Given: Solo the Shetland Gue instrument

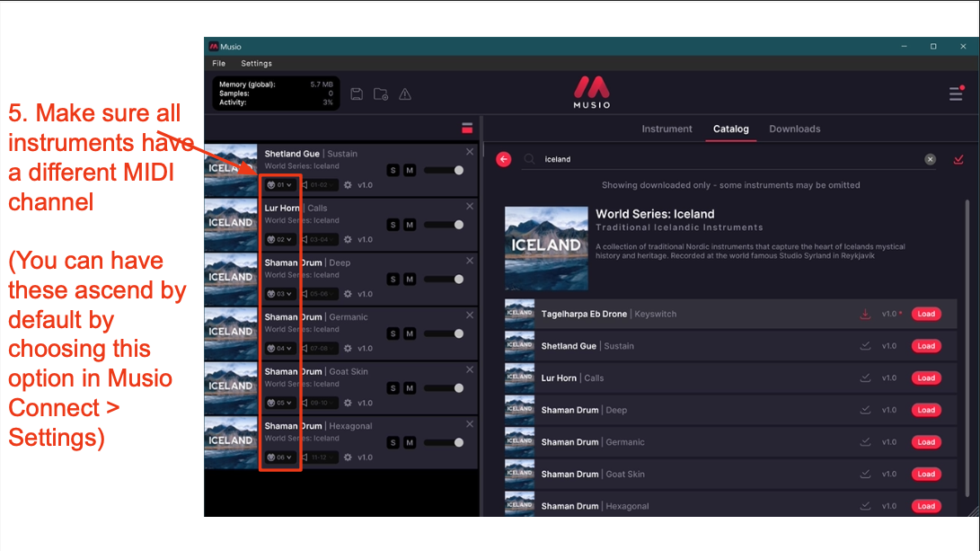Looking at the screenshot, I should click(x=393, y=170).
